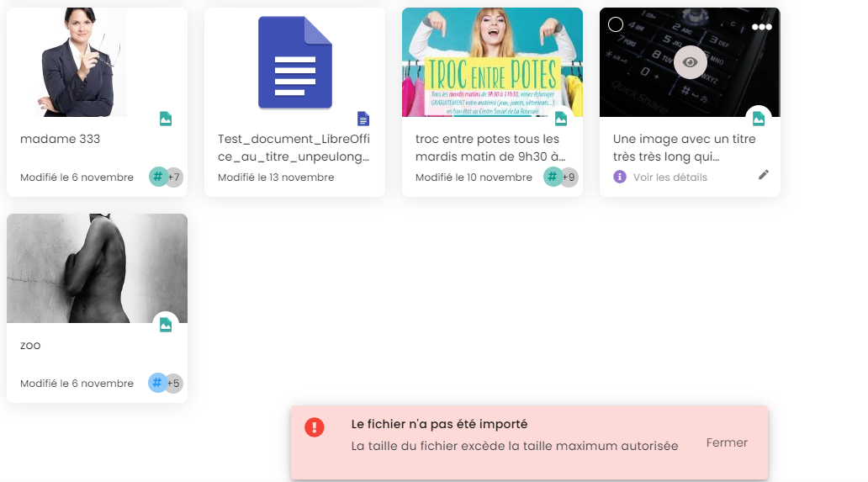Click image type icon on troc entre potes card
Image resolution: width=868 pixels, height=482 pixels.
coord(561,119)
